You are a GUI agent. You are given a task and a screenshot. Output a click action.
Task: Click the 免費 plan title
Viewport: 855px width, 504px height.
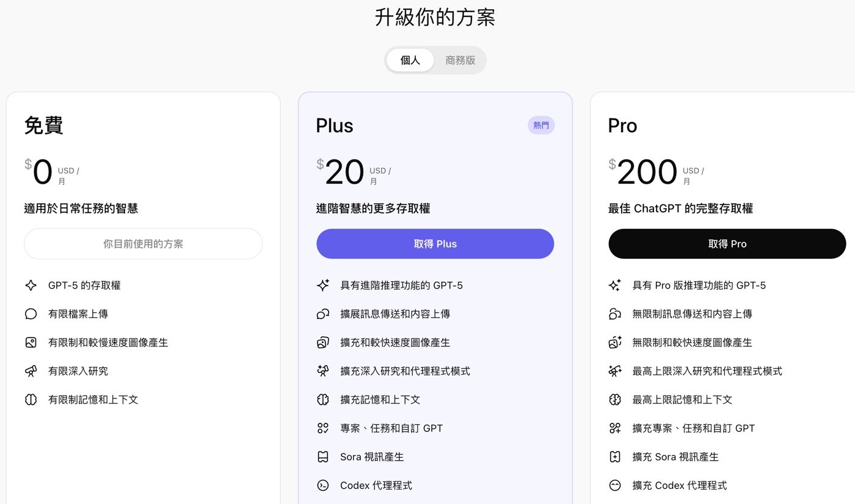coord(44,125)
